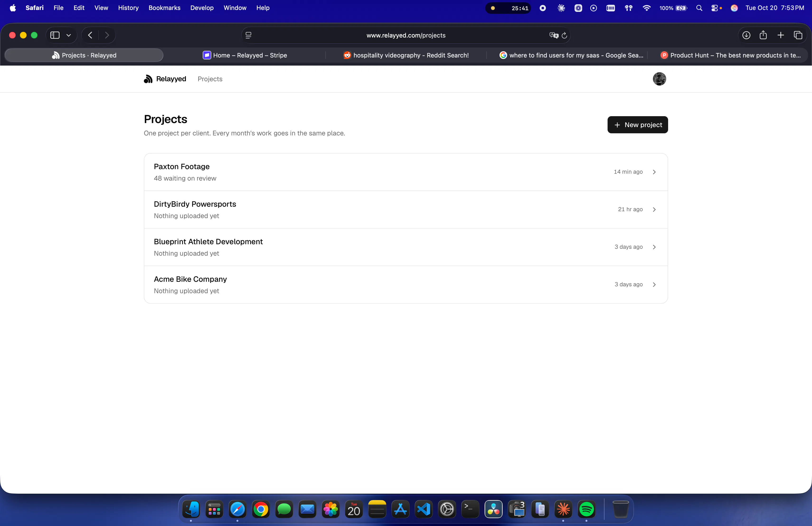Toggle the Safari sidebar

(x=55, y=35)
